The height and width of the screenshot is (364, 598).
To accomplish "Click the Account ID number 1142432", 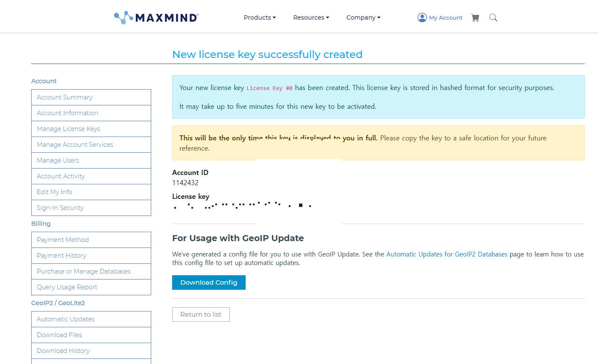I will pos(185,183).
